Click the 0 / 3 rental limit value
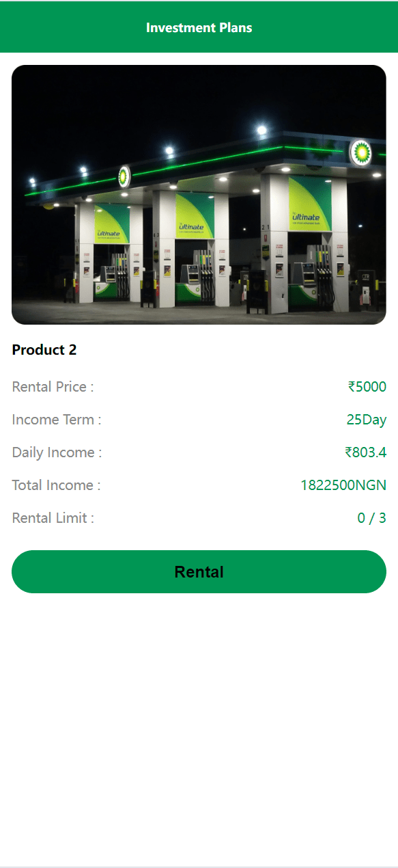Screen dimensions: 398x868 point(372,518)
